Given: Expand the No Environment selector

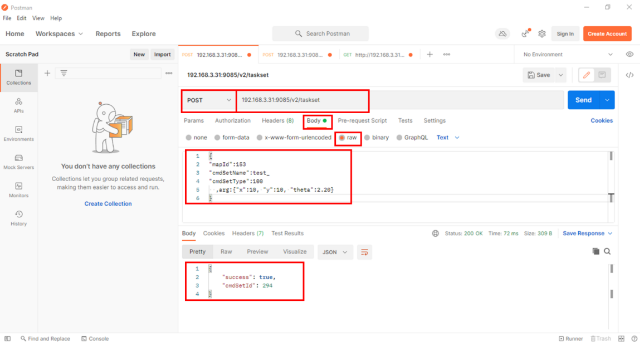Looking at the screenshot, I should click(x=568, y=55).
